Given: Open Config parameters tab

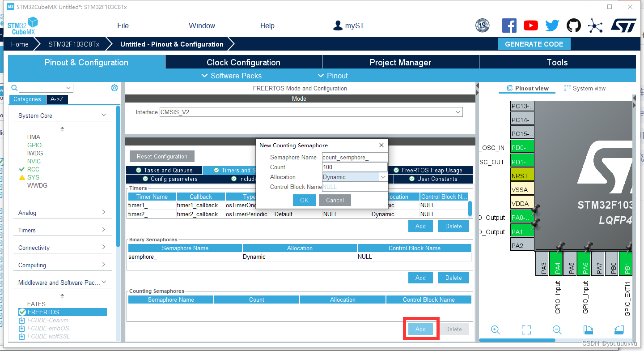Looking at the screenshot, I should coord(170,179).
